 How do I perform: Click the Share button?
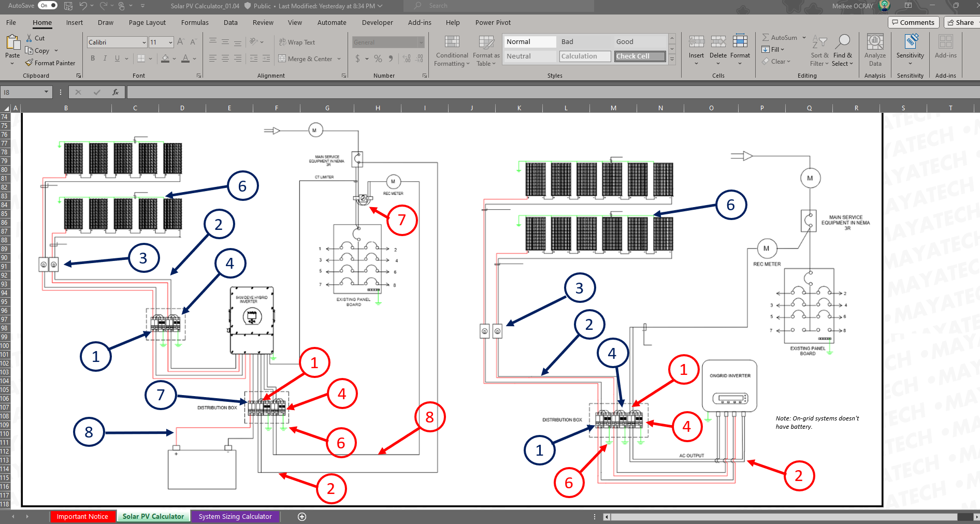961,22
